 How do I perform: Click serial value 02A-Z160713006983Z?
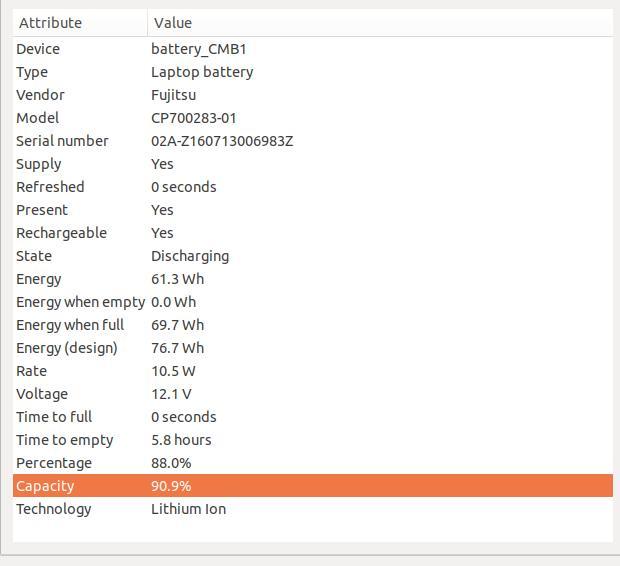pyautogui.click(x=222, y=141)
